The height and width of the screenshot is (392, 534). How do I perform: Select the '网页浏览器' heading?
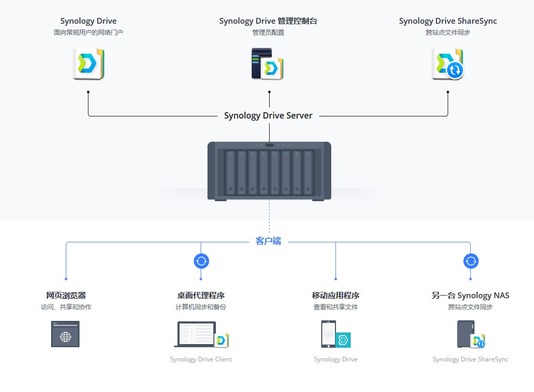point(66,296)
